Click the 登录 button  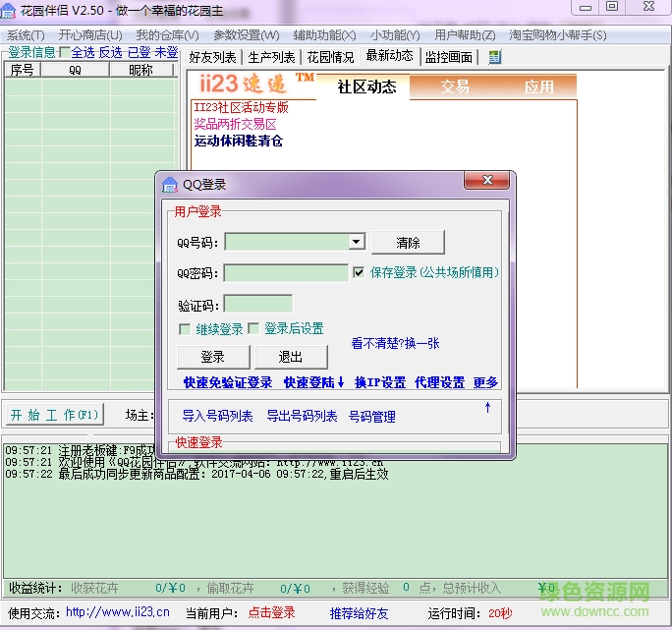tap(212, 357)
